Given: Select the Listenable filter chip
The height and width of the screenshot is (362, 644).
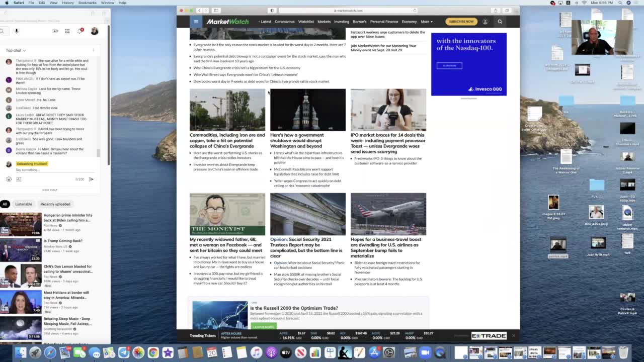Looking at the screenshot, I should click(24, 204).
